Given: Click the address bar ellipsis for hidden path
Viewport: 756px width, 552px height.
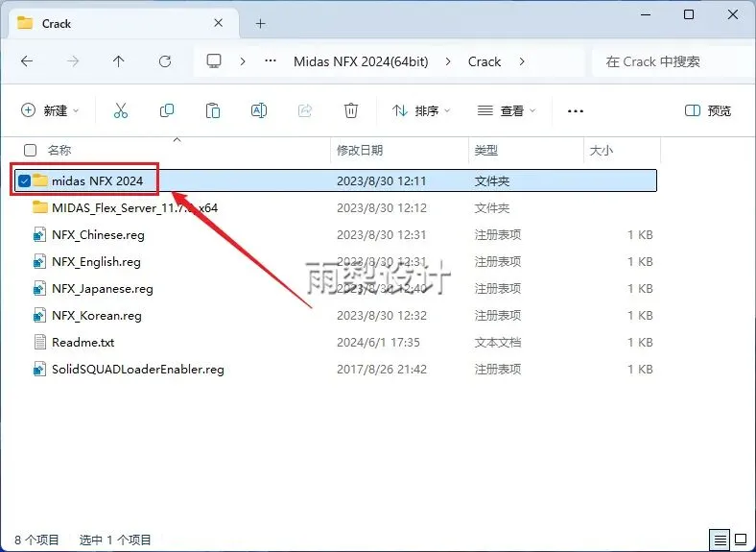Looking at the screenshot, I should pyautogui.click(x=271, y=61).
